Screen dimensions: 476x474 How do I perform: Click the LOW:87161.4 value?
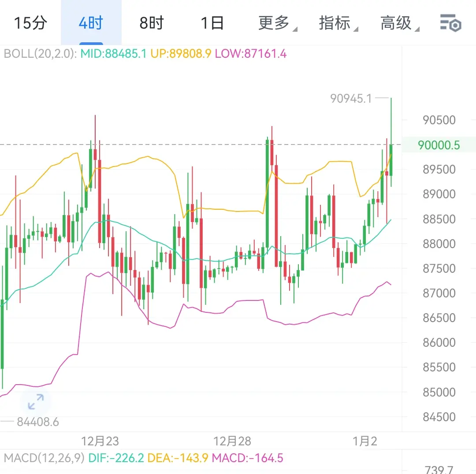pyautogui.click(x=250, y=54)
